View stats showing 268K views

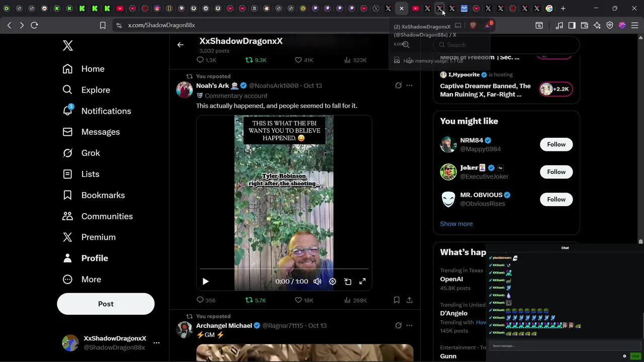(355, 300)
